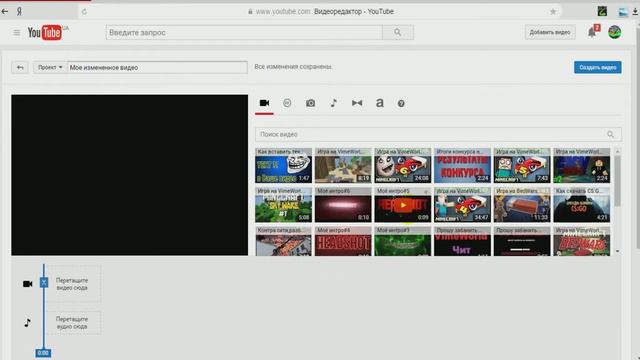Click the Перетащите аудио сюда drop zone
This screenshot has height=360, width=640.
[x=72, y=323]
